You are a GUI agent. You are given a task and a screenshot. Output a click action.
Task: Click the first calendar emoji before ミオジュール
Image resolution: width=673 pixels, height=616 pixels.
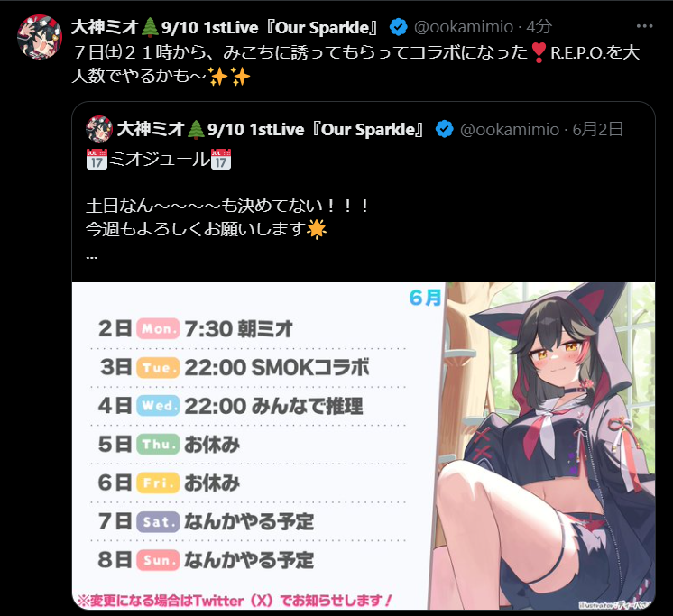pyautogui.click(x=97, y=159)
